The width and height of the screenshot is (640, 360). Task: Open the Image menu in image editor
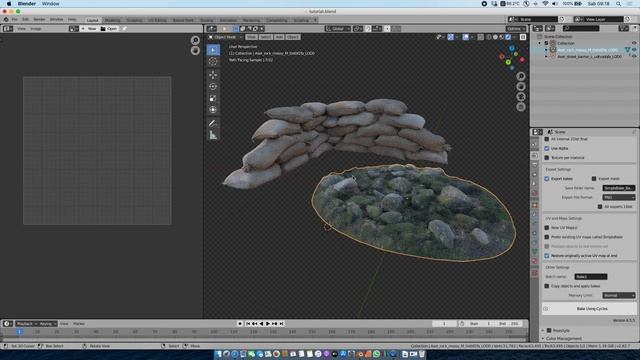click(x=36, y=29)
